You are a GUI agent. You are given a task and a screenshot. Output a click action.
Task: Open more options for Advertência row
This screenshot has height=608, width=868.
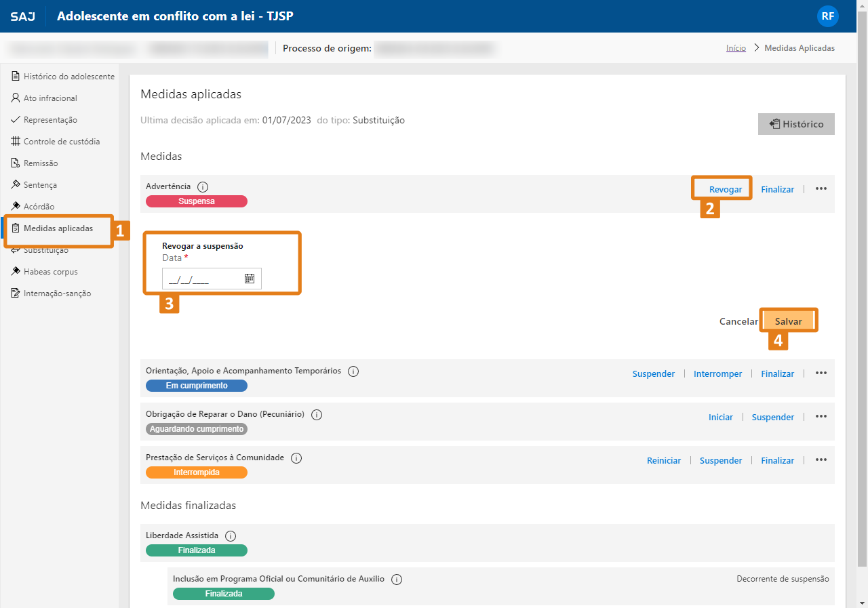pyautogui.click(x=821, y=189)
